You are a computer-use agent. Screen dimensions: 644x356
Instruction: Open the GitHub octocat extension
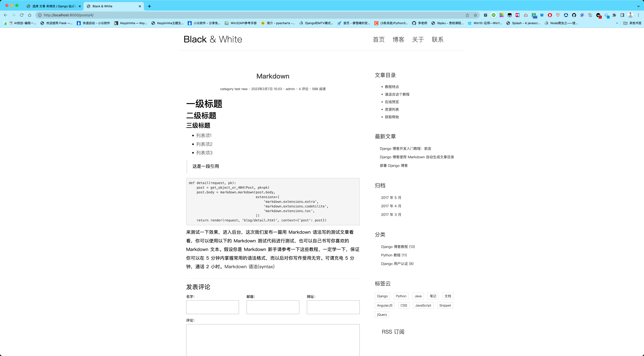point(574,15)
